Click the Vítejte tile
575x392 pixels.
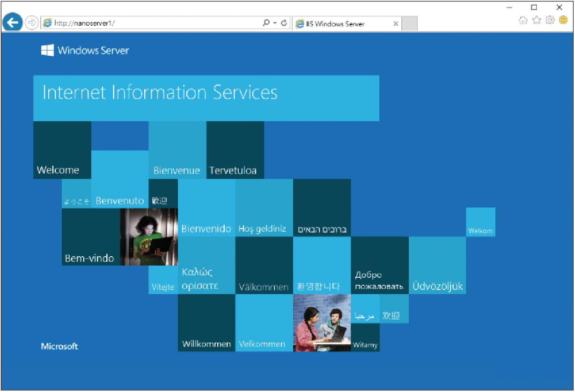point(163,280)
